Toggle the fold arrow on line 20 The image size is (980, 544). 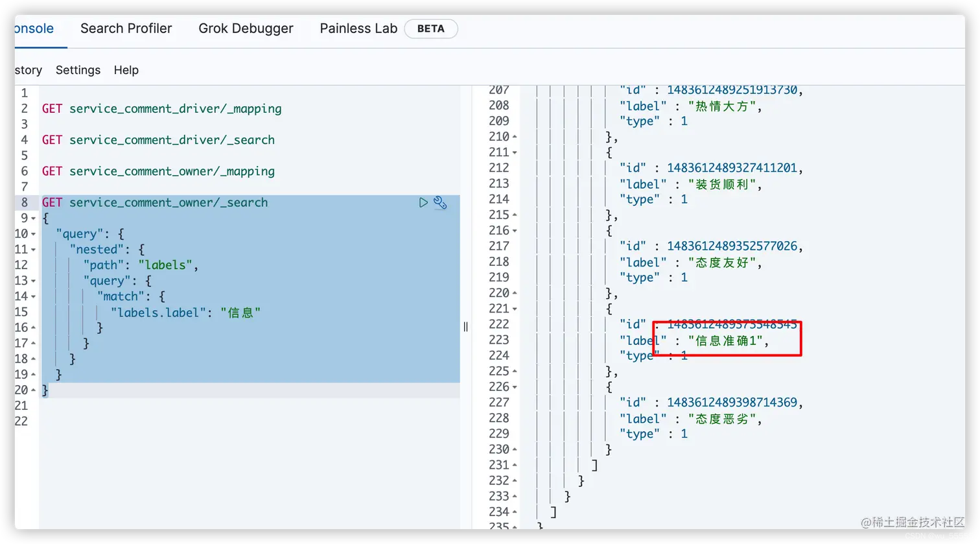pos(34,390)
